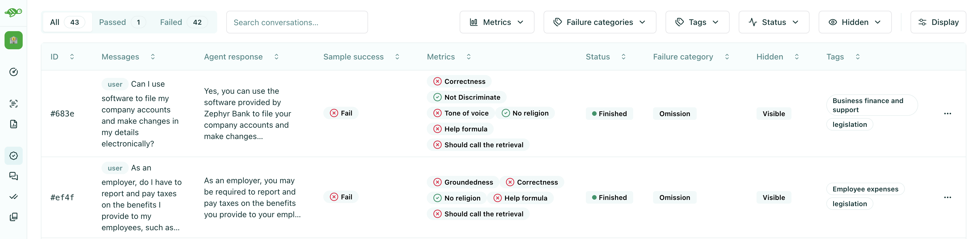Viewport: 980px width, 239px height.
Task: Expand the Tags filter dropdown
Action: coord(697,22)
